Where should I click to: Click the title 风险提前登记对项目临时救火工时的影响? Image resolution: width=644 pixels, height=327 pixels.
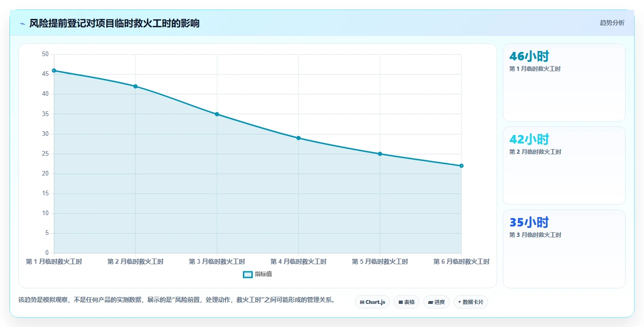(114, 23)
